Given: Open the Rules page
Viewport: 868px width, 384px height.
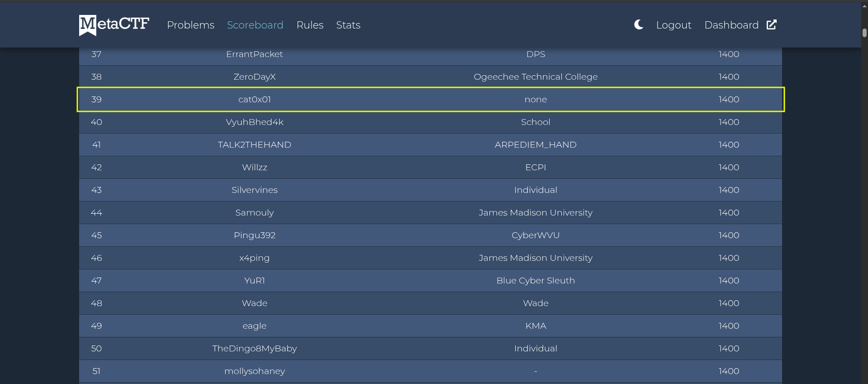Looking at the screenshot, I should [x=310, y=25].
